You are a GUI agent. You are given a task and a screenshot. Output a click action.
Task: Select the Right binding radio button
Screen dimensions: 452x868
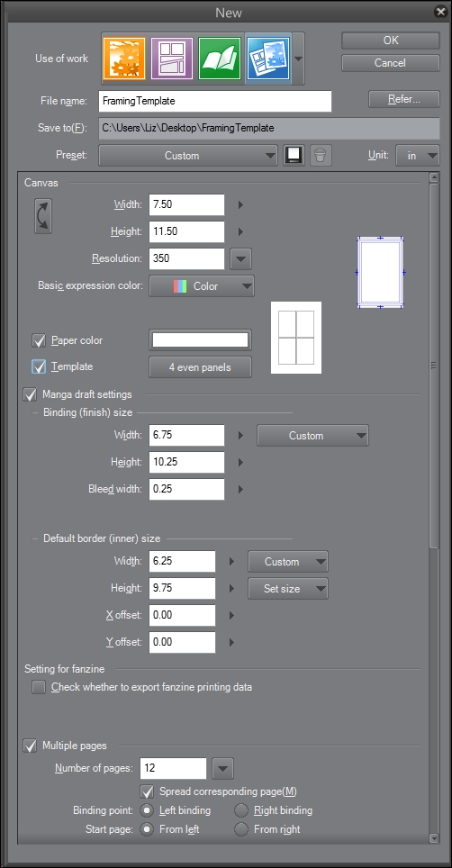coord(241,810)
